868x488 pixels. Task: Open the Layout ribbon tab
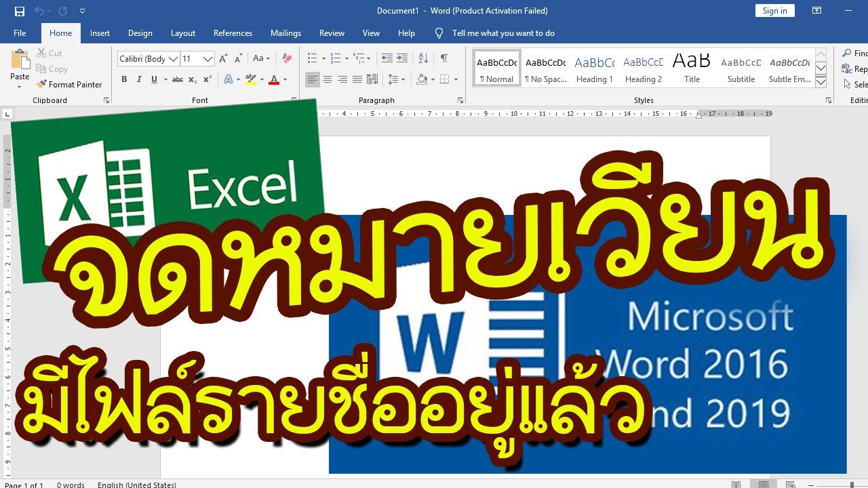coord(183,33)
